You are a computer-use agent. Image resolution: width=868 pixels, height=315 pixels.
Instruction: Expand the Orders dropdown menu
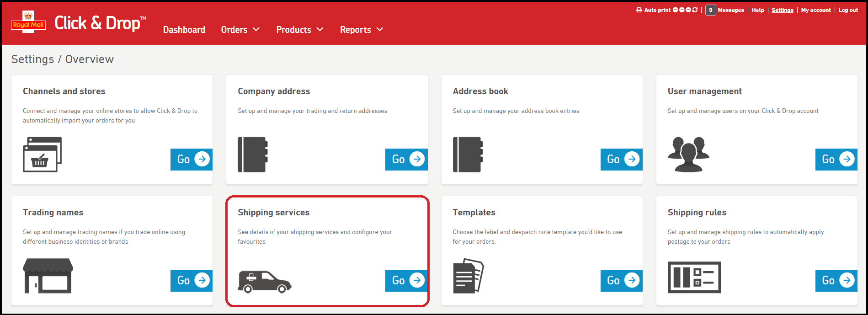coord(240,30)
